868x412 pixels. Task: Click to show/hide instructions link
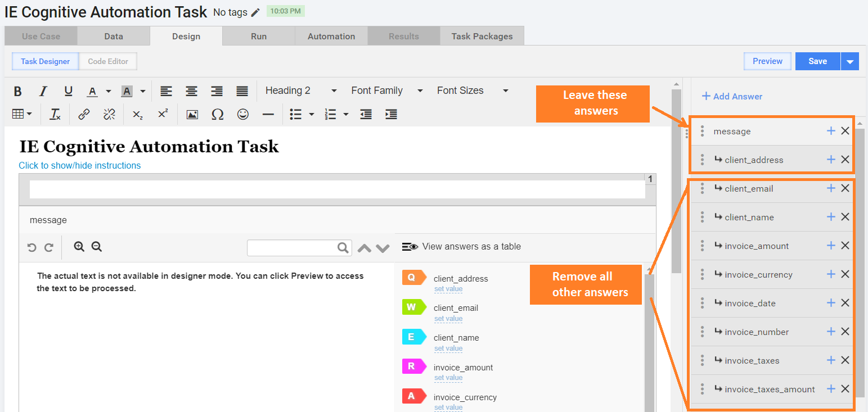click(80, 165)
